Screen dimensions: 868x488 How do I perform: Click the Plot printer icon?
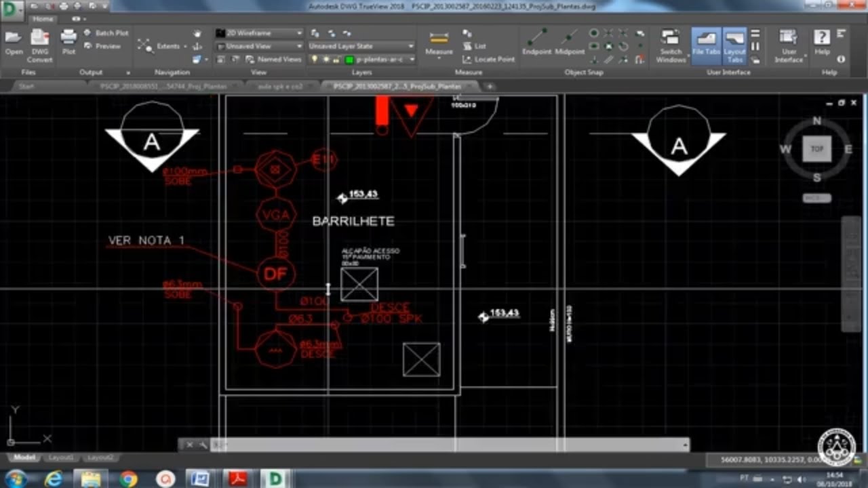68,37
